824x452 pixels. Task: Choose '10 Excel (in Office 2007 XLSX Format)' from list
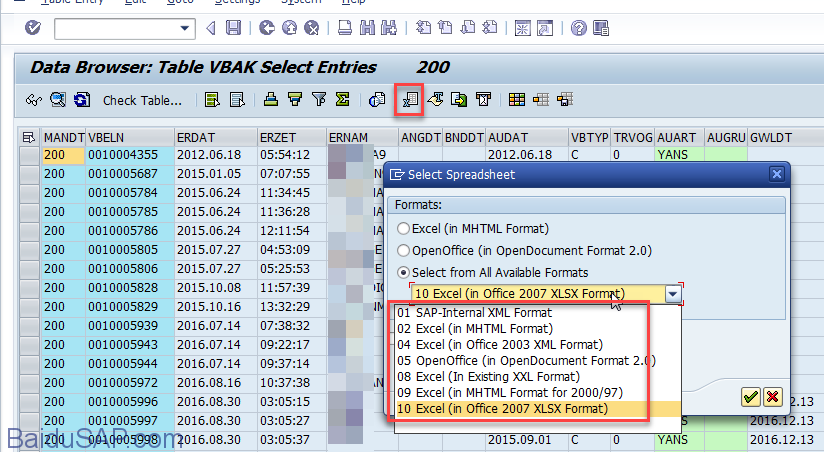click(539, 409)
